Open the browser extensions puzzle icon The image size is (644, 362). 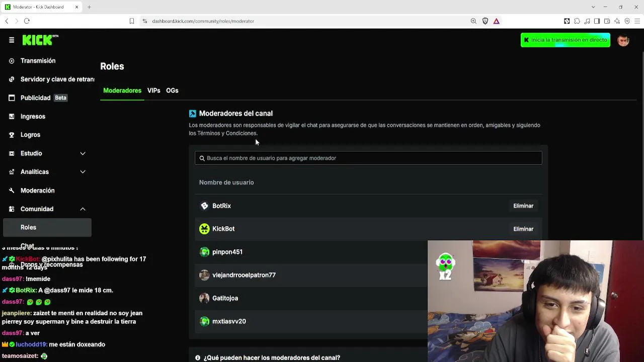(x=577, y=21)
